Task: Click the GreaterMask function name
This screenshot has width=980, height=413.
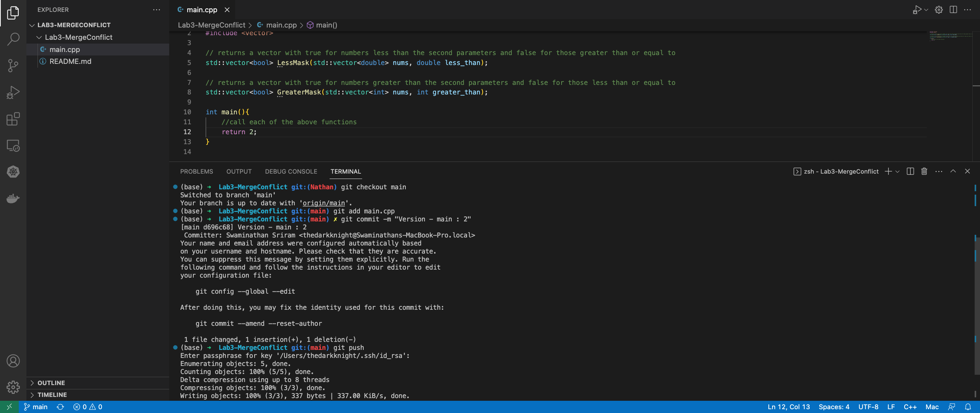Action: (x=299, y=92)
